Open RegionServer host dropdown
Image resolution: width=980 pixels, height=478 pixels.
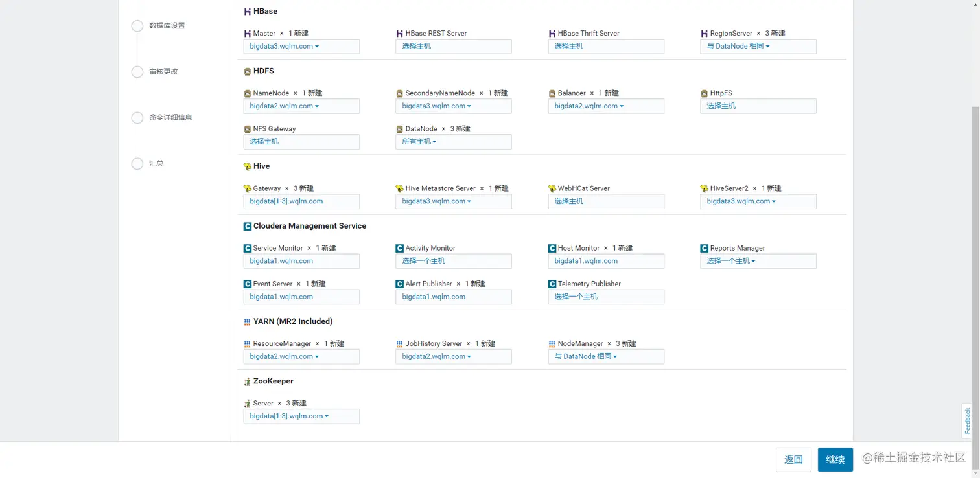758,47
